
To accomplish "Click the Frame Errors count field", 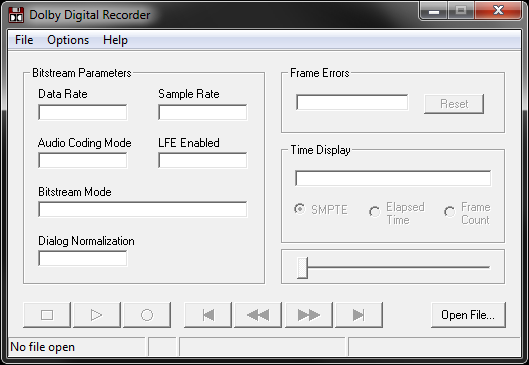I will (352, 102).
